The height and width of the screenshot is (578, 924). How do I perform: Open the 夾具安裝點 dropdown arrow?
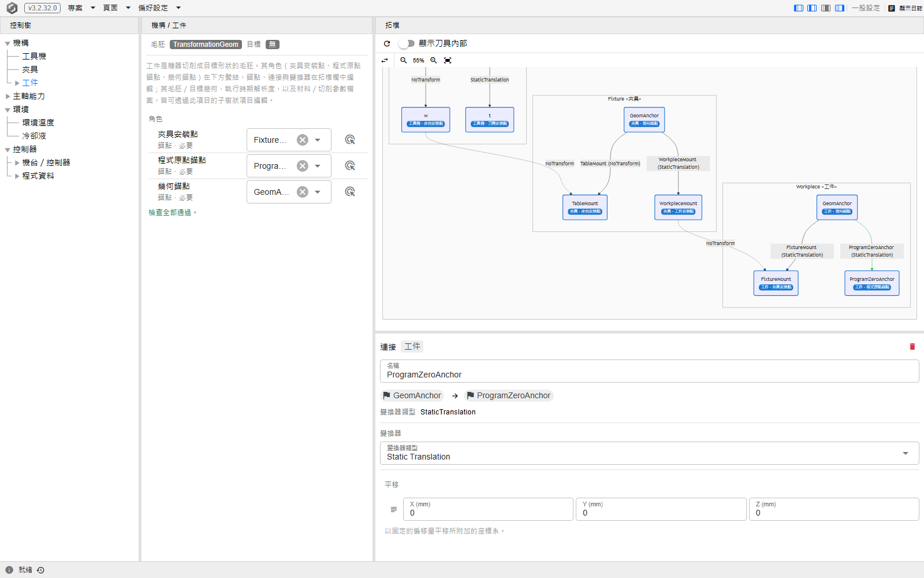(318, 140)
